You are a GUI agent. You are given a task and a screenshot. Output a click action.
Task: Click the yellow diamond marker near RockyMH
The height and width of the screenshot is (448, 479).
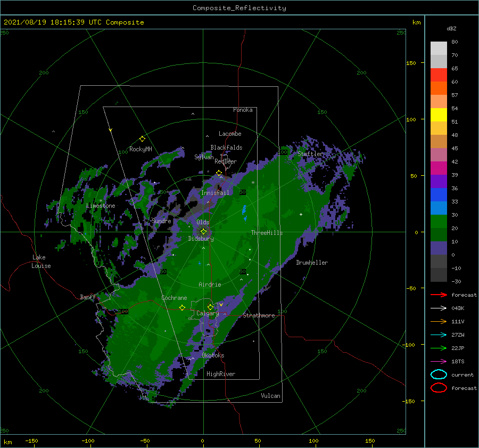tap(142, 139)
